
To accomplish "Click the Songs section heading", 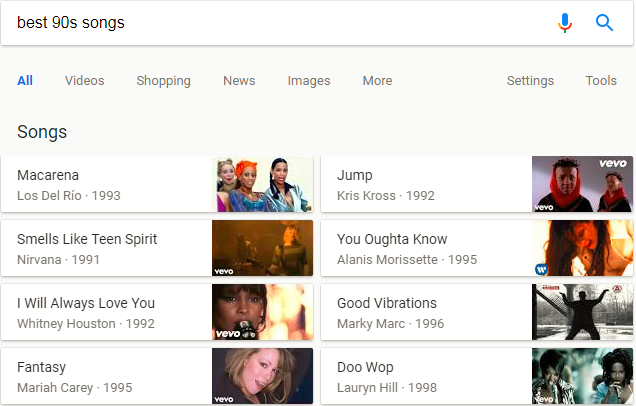I will [x=42, y=132].
